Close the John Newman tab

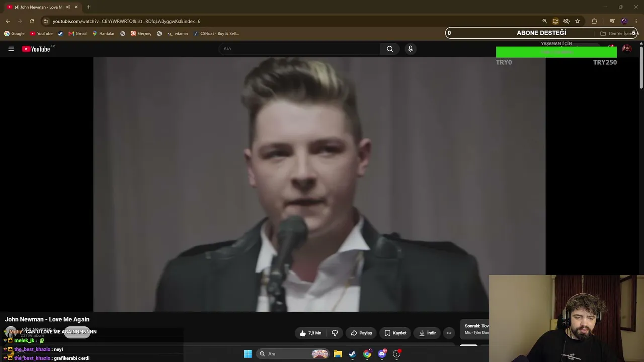pos(76,7)
